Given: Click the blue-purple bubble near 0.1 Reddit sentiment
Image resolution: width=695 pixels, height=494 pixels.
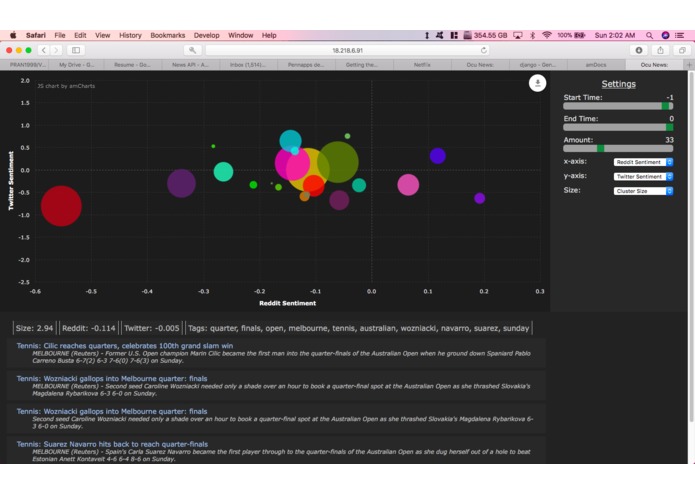Looking at the screenshot, I should point(437,156).
